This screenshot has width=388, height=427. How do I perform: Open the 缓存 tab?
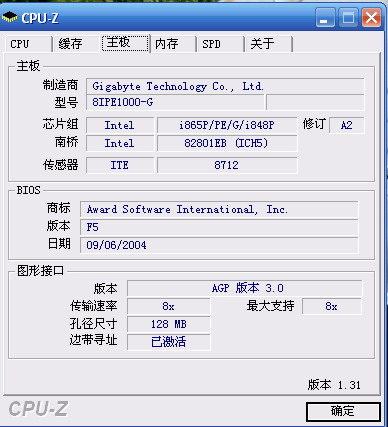tap(76, 44)
